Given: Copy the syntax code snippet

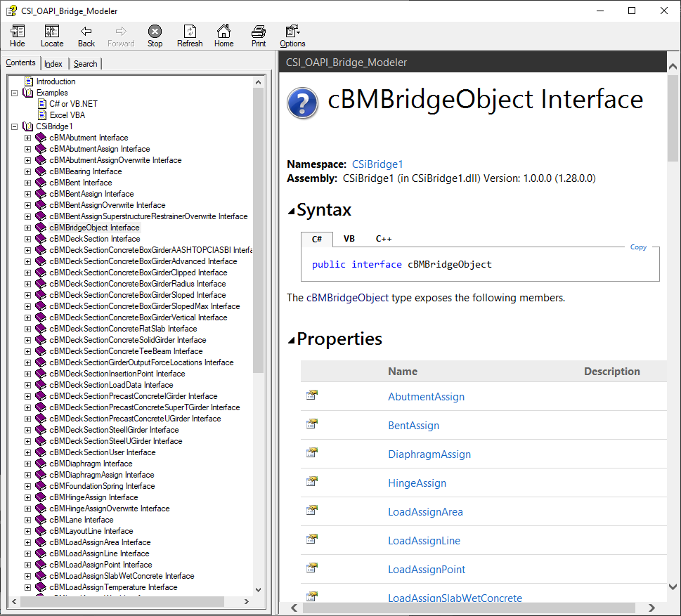Looking at the screenshot, I should pos(638,247).
